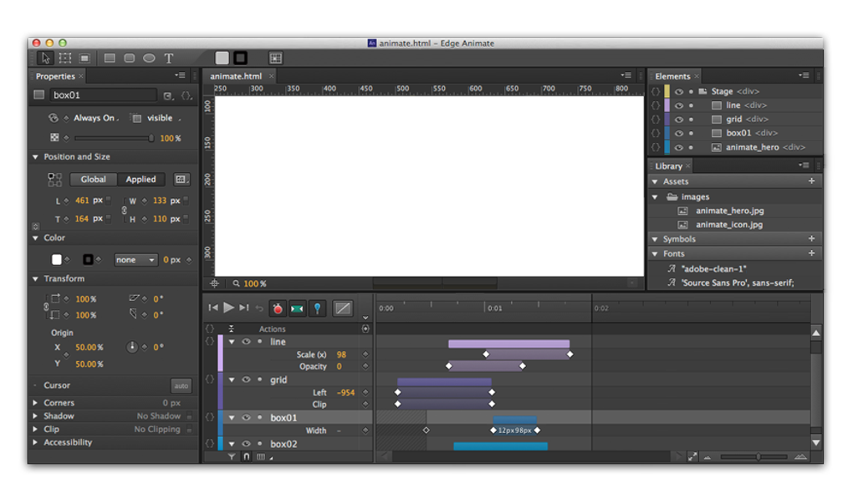Toggle visibility of animate_hero element
Screen dimensions: 853x504
point(679,147)
